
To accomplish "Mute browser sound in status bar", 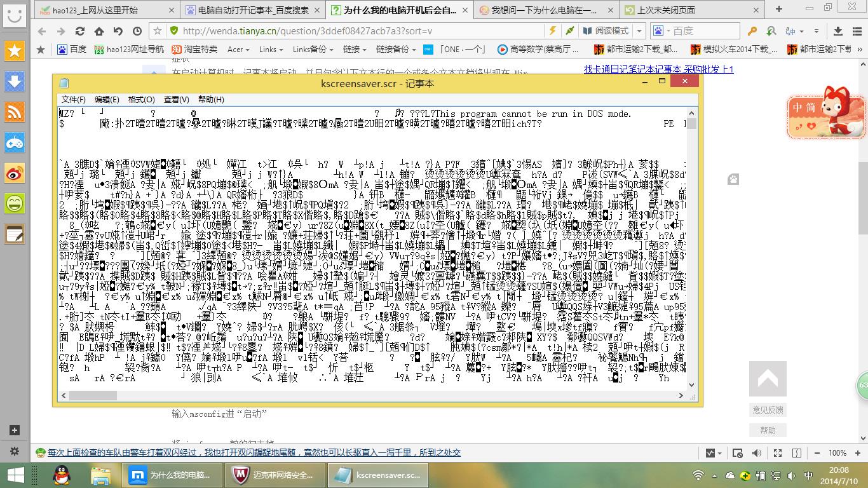I will (756, 453).
